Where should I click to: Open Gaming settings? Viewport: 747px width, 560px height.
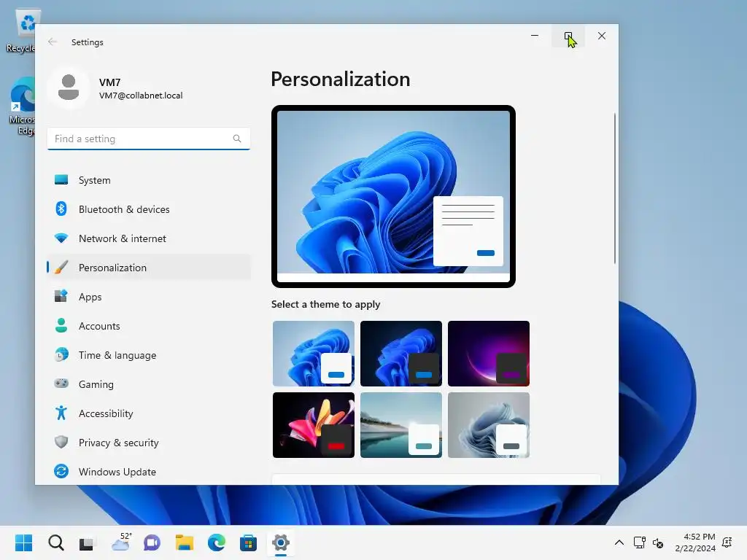(149, 384)
